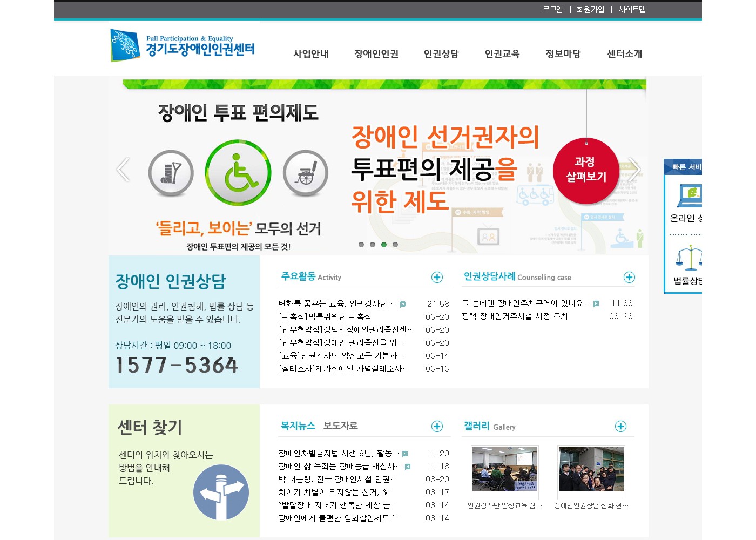This screenshot has width=756, height=540.
Task: Select the fourth banner slide dot
Action: [x=395, y=245]
